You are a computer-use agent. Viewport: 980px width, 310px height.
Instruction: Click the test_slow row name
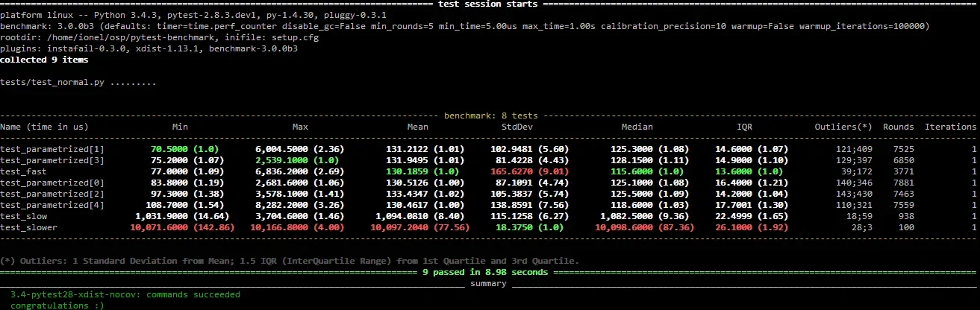click(x=25, y=216)
